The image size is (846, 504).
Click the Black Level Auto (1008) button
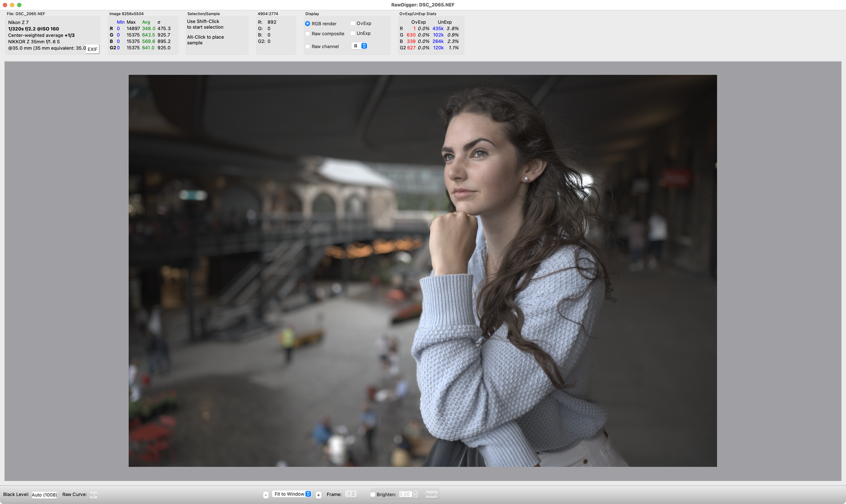point(44,495)
